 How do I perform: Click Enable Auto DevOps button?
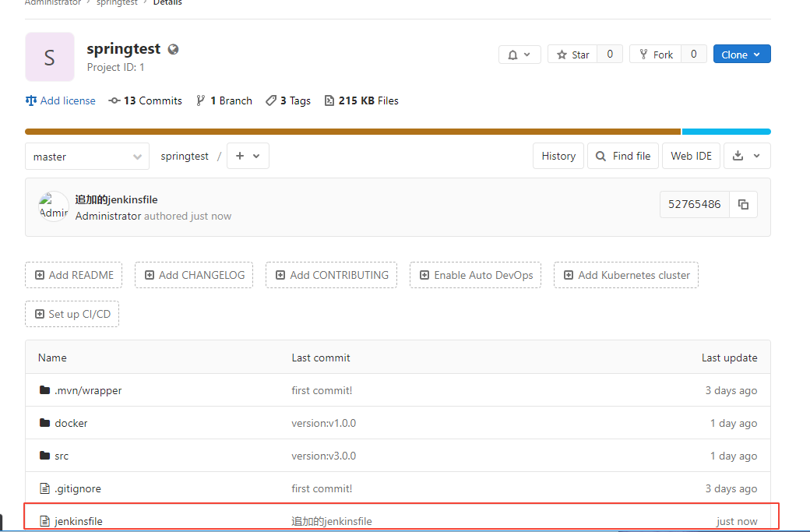[476, 275]
